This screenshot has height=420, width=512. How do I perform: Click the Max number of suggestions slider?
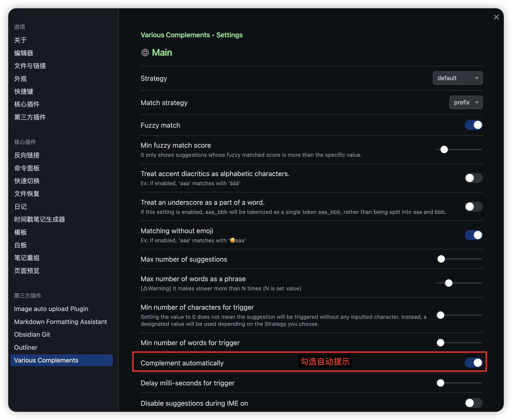click(x=441, y=259)
